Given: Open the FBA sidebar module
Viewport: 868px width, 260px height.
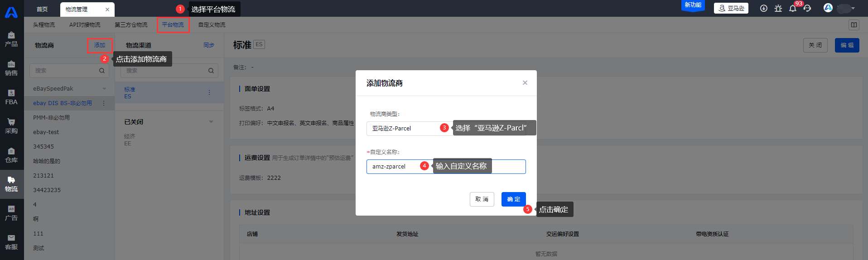Looking at the screenshot, I should [x=11, y=97].
